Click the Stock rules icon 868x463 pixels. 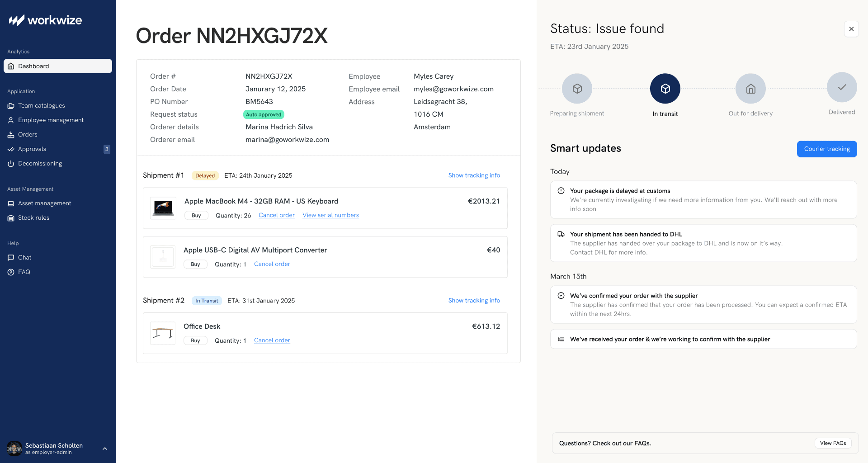click(x=11, y=218)
